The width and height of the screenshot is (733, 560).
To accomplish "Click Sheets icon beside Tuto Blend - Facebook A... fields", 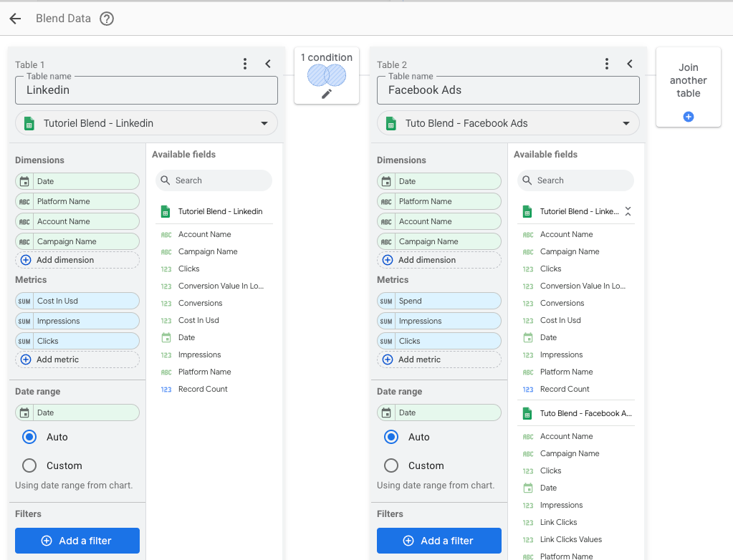I will 527,413.
